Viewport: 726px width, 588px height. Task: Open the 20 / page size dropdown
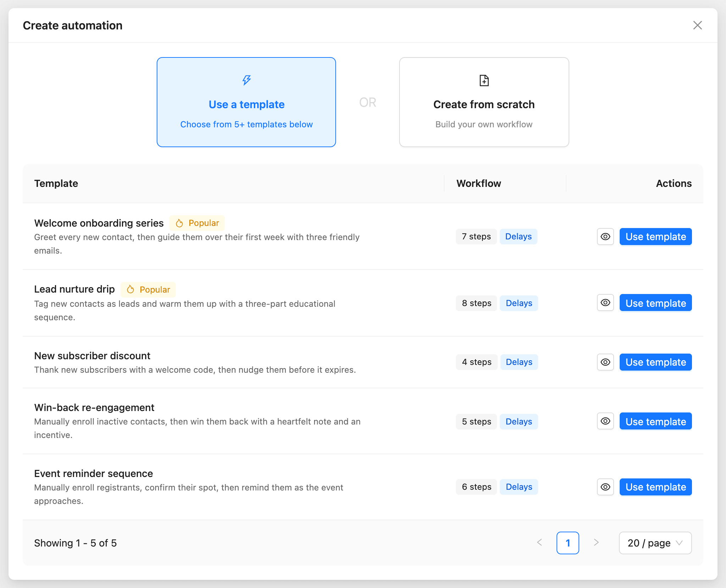point(655,543)
